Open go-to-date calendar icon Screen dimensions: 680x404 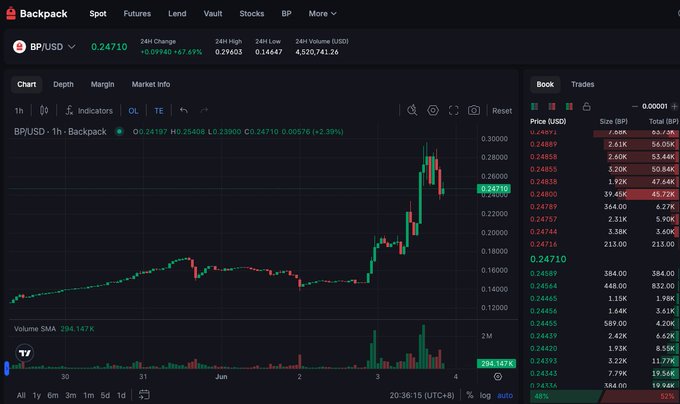pos(144,394)
